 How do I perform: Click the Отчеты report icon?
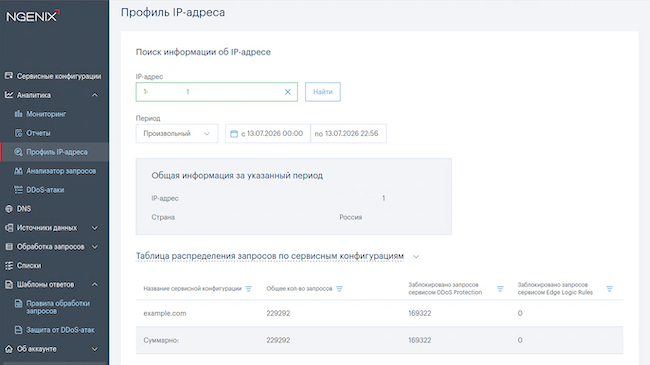pyautogui.click(x=18, y=133)
